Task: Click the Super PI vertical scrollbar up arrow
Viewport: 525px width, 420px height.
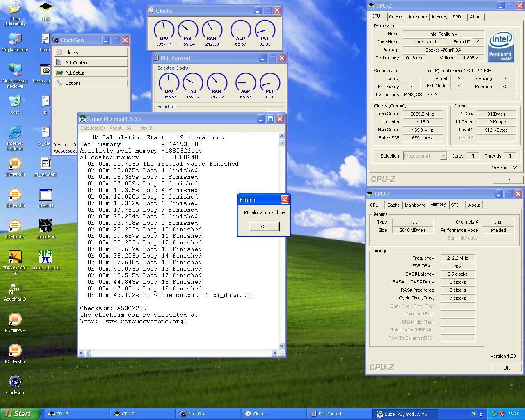Action: 282,136
